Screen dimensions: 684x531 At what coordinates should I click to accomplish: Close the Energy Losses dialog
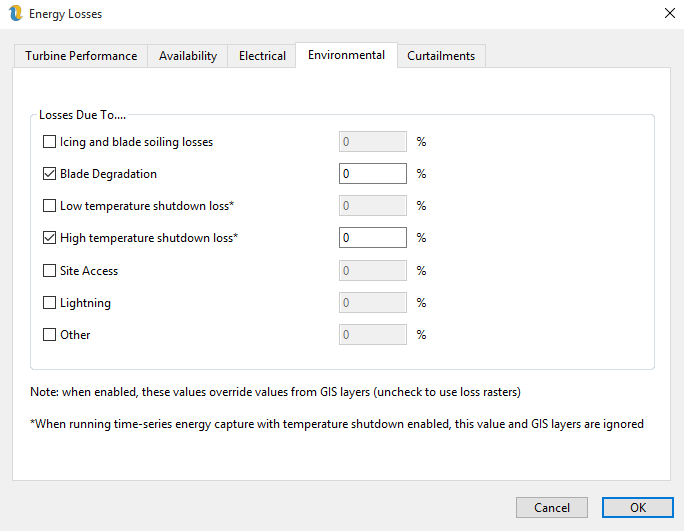(668, 14)
